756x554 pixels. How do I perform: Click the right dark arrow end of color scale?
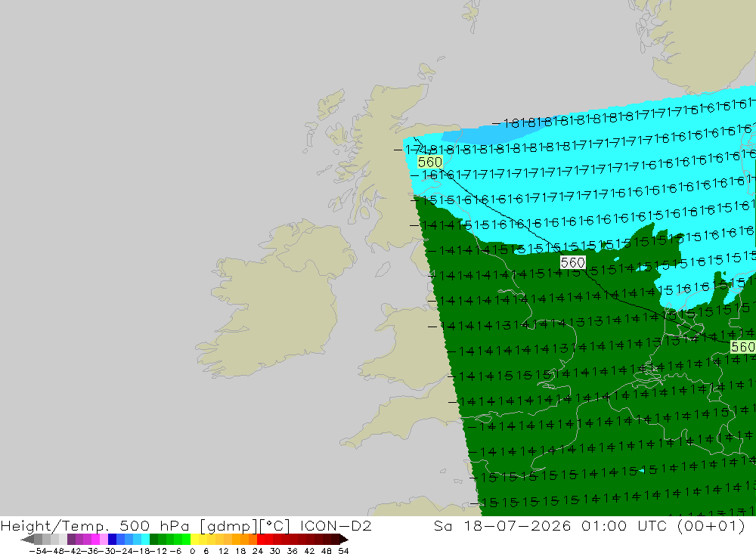[344, 540]
